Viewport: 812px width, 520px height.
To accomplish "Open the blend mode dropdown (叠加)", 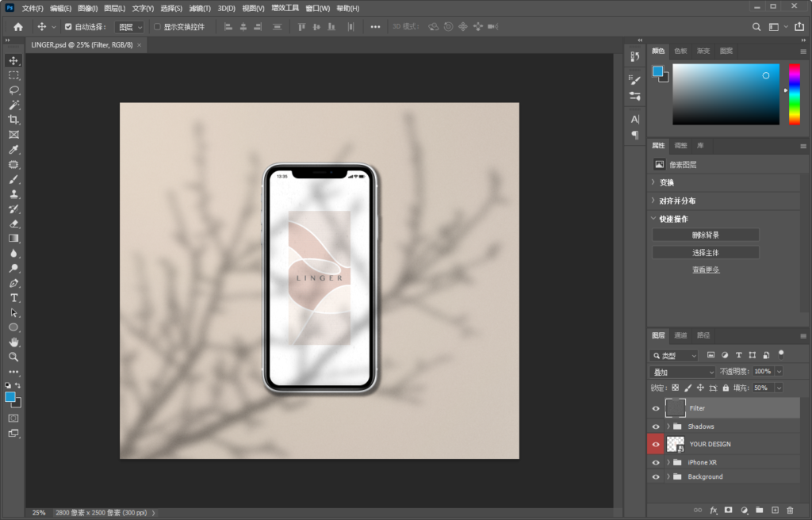I will point(683,372).
